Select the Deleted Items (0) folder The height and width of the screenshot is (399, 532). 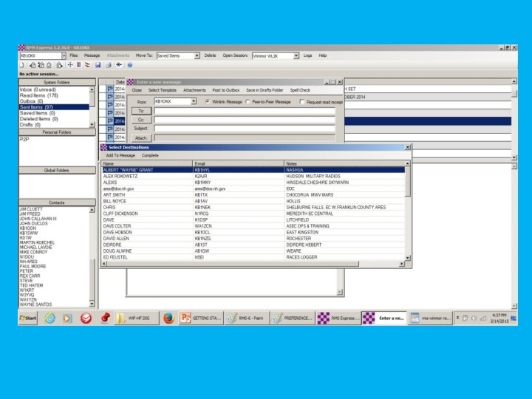38,119
